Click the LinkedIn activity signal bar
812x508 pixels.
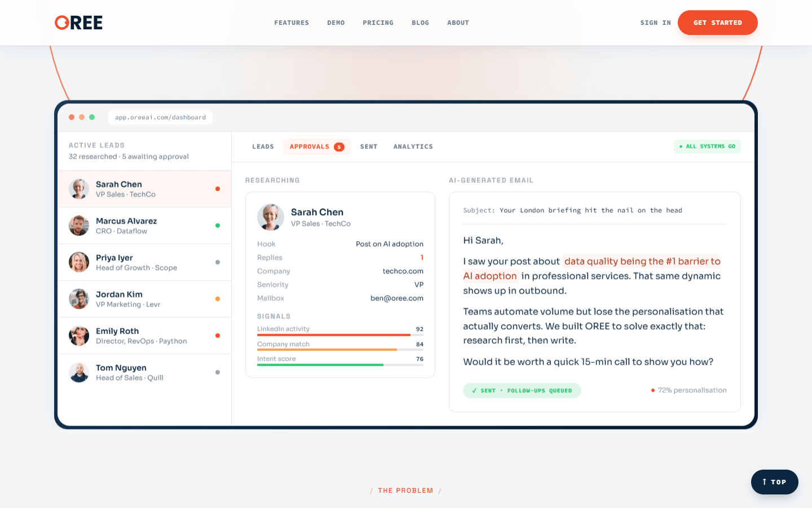(x=340, y=335)
